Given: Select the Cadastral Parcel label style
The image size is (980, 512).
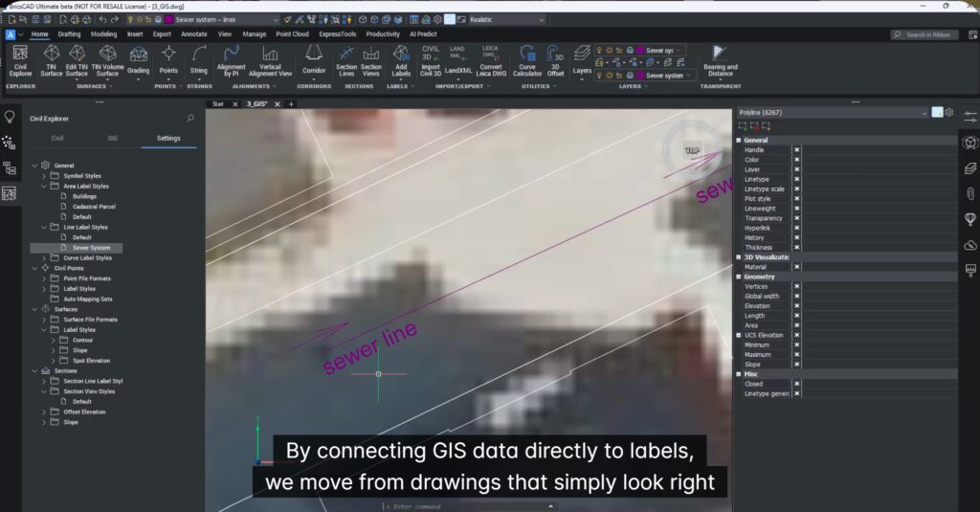Looking at the screenshot, I should click(x=94, y=207).
